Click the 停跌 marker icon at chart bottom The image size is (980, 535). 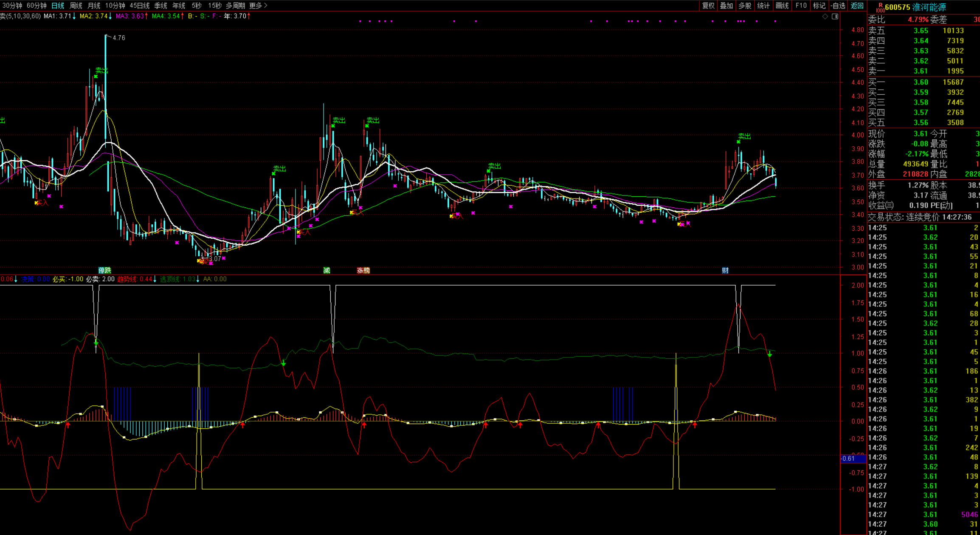click(104, 270)
